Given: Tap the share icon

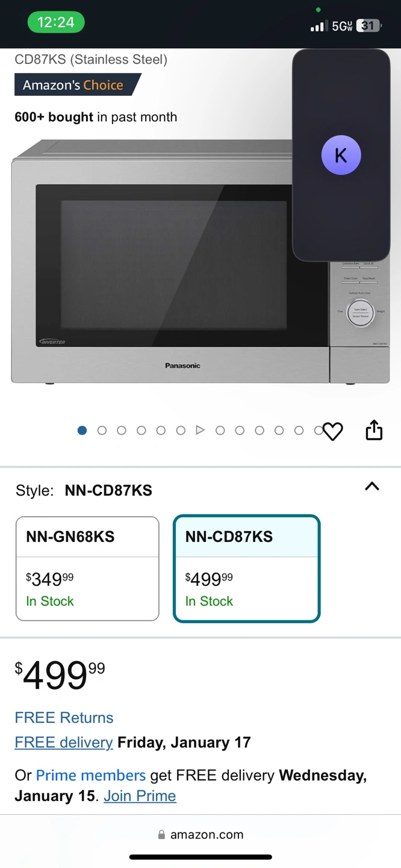Looking at the screenshot, I should point(374,430).
